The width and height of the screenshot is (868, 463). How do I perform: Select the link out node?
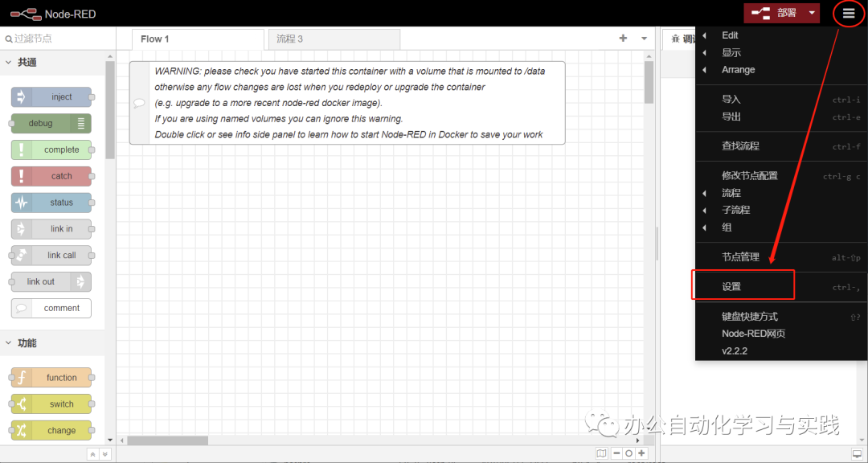(x=51, y=281)
